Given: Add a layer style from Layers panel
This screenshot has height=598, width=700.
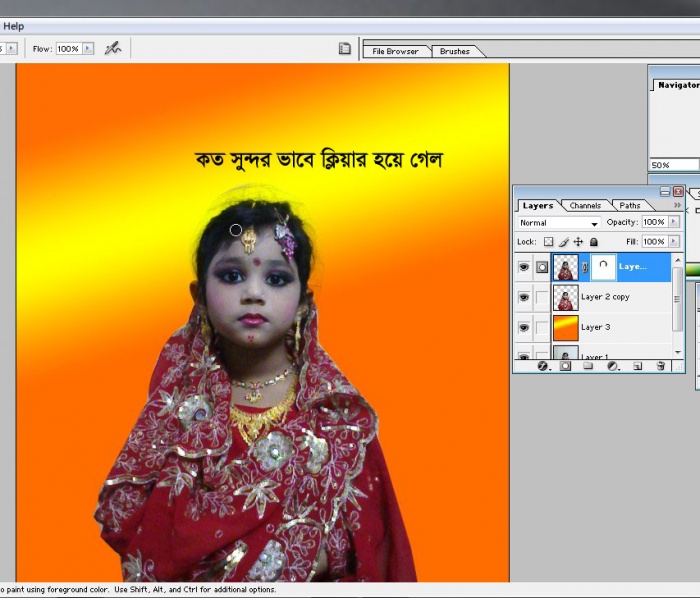Looking at the screenshot, I should (542, 366).
